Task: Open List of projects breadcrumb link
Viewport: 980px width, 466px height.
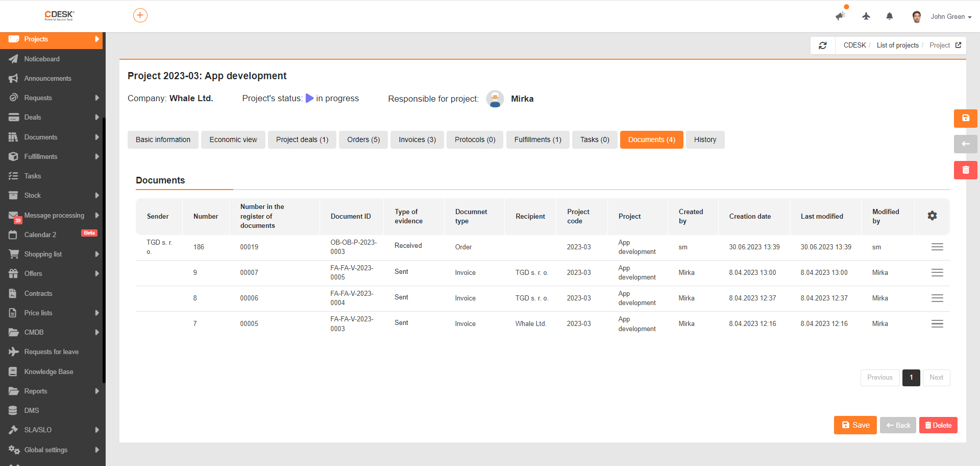Action: click(x=898, y=45)
